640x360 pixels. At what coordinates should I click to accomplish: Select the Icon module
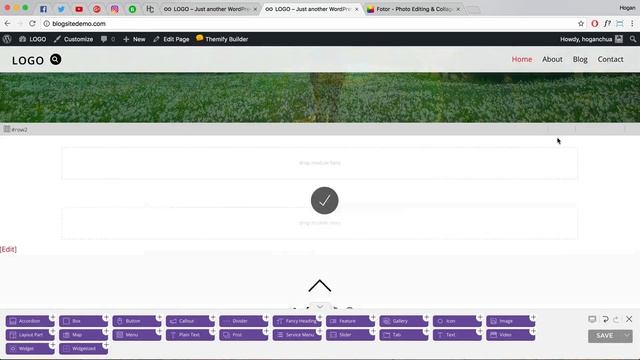tap(457, 321)
